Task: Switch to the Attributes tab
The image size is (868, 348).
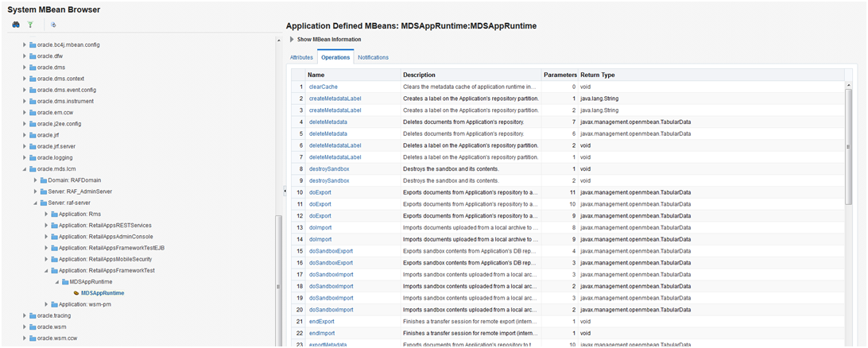Action: point(301,57)
